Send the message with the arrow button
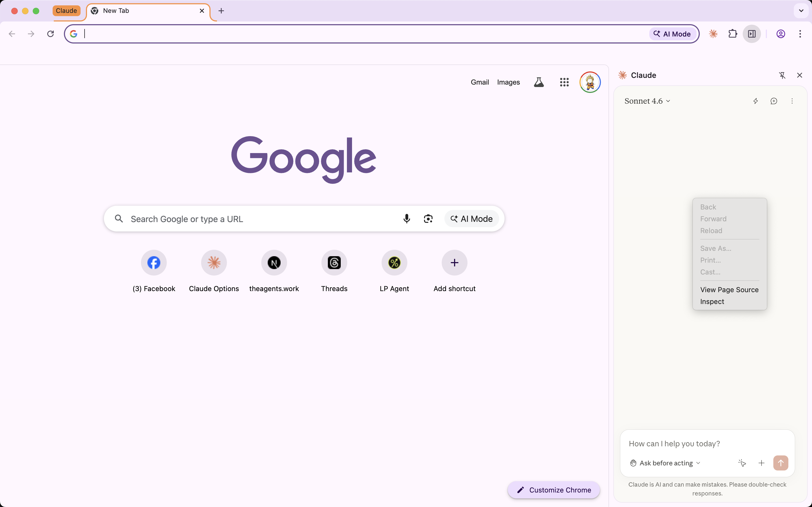The width and height of the screenshot is (812, 507). click(x=781, y=463)
